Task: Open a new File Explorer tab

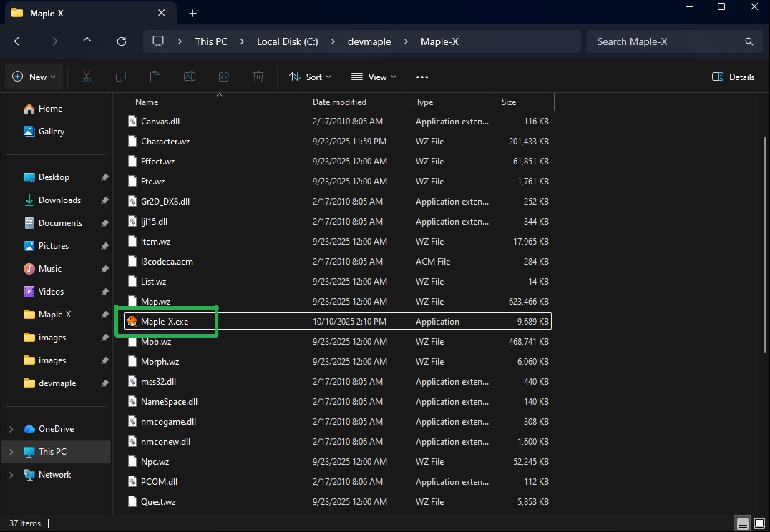Action: 192,13
